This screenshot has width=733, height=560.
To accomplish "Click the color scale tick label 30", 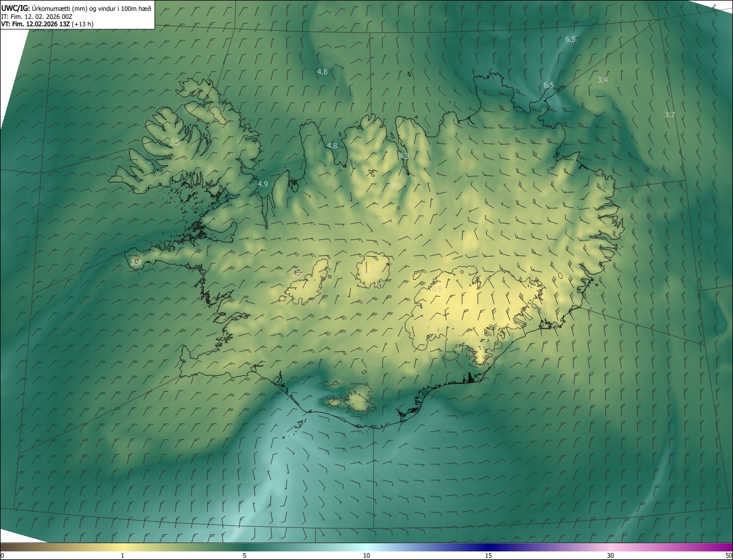I will [x=610, y=555].
